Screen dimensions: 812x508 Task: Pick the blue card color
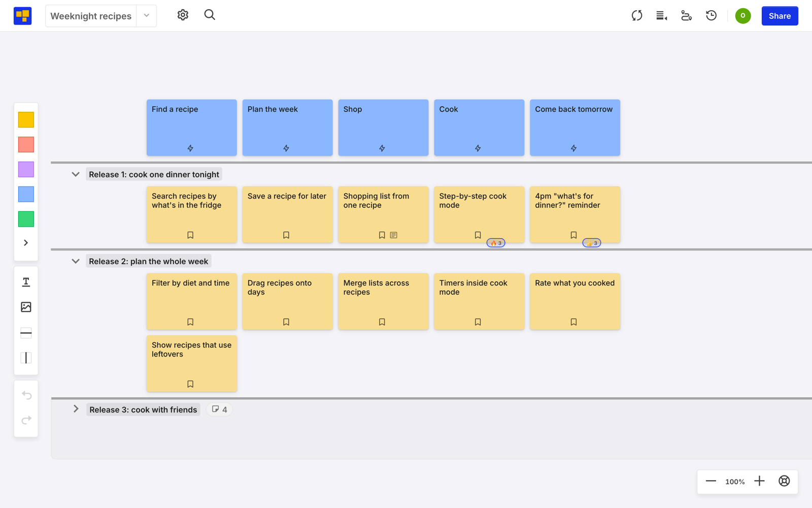click(26, 194)
